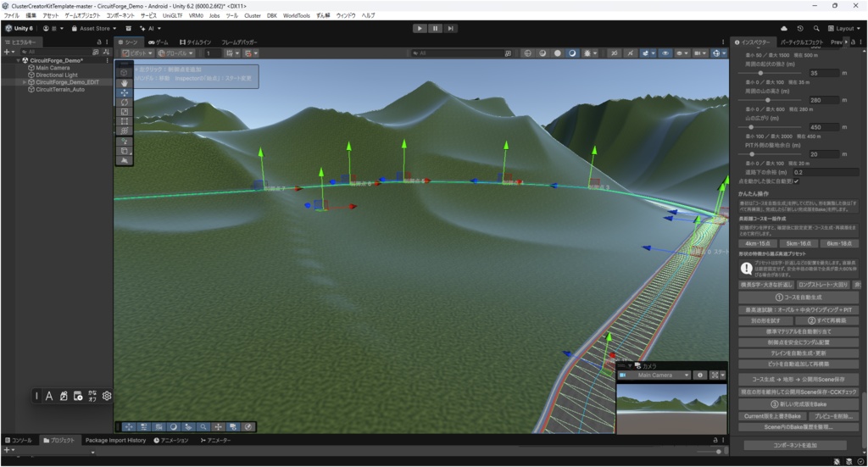
Task: Click the Hierarchy search field
Action: coord(55,52)
